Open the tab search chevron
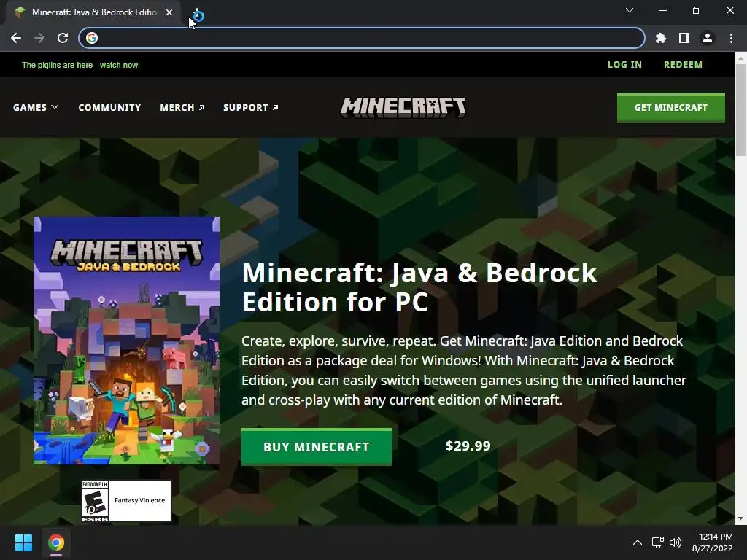Viewport: 747px width, 560px height. coord(630,10)
